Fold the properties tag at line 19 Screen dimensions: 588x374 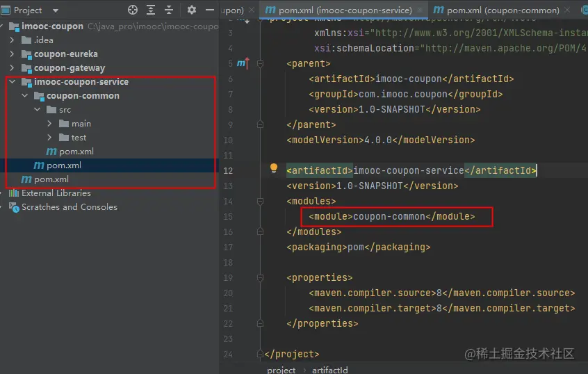click(x=260, y=277)
